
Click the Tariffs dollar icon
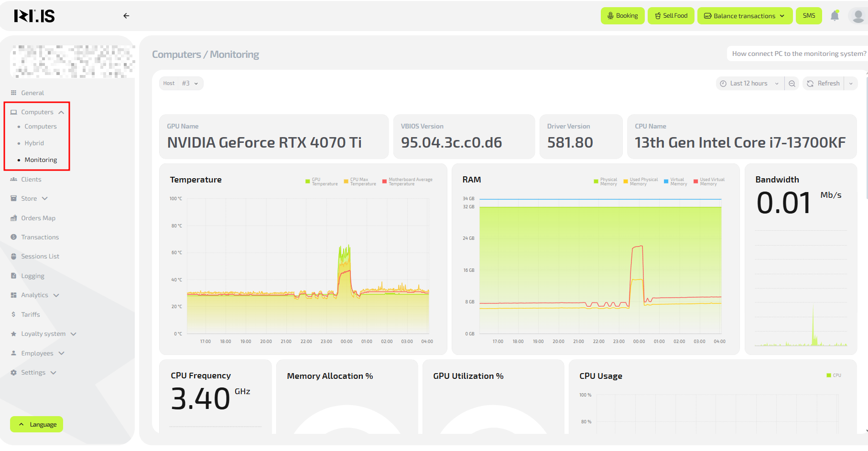coord(14,314)
